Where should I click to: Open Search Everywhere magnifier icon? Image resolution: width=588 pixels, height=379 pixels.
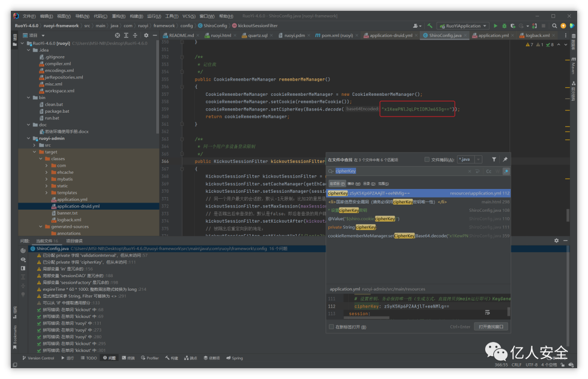click(554, 26)
